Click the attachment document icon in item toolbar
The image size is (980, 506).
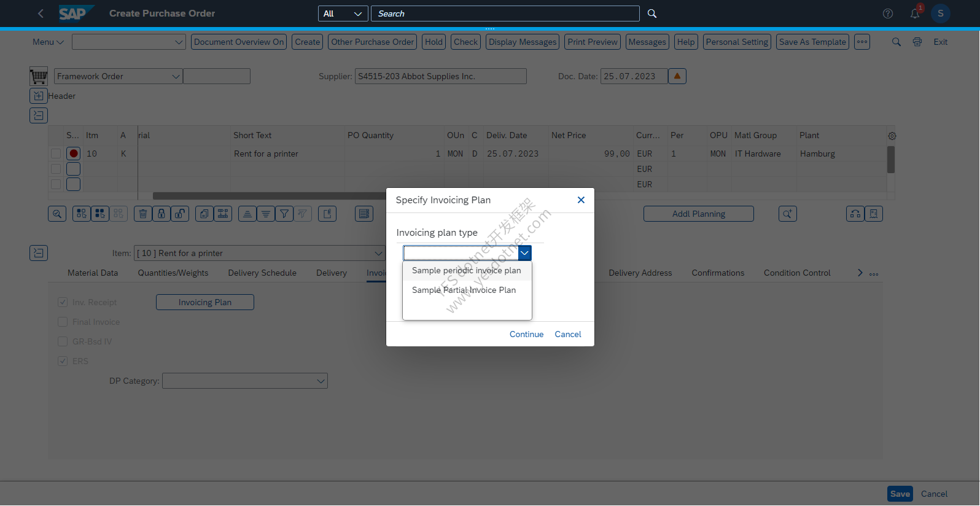(327, 214)
